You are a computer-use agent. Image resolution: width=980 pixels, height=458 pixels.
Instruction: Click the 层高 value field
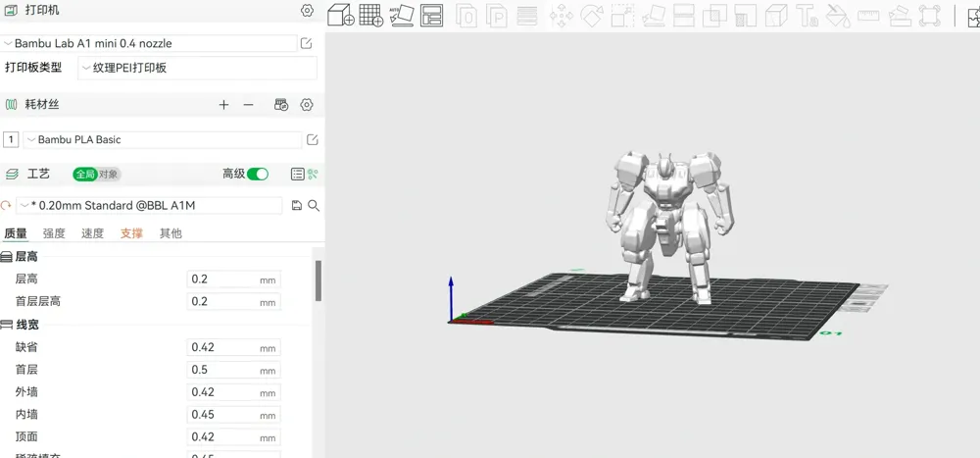pos(234,280)
